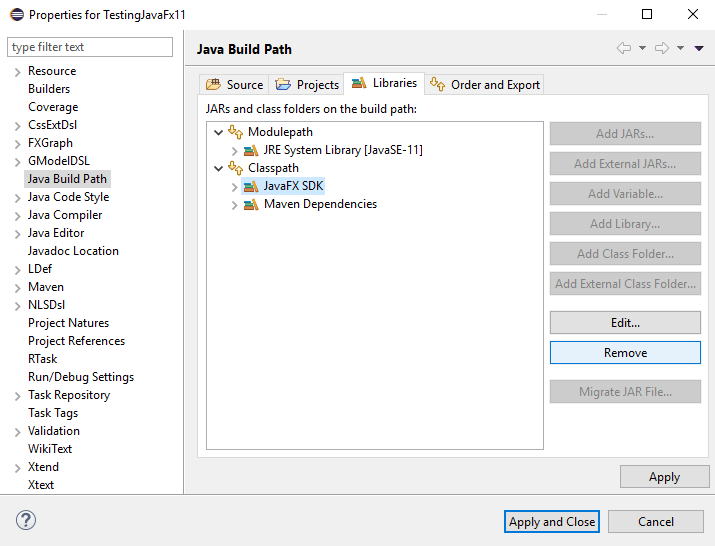Click the Add External JARs... button
This screenshot has width=715, height=546.
(x=625, y=163)
